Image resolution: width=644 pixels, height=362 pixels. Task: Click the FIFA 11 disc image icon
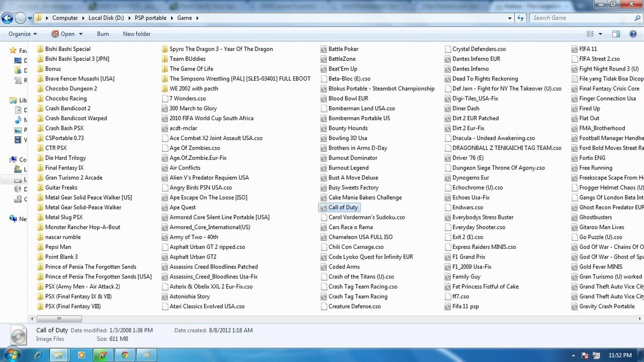coord(575,49)
